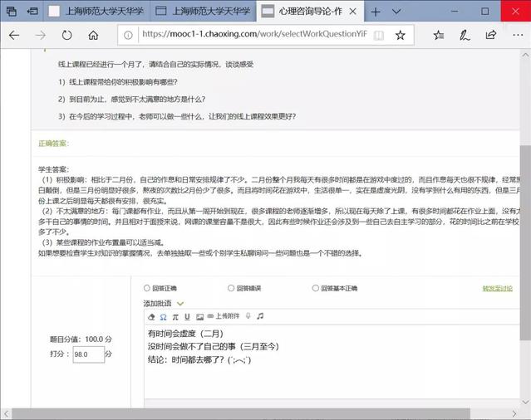Select the 回答基本正确 radio button

316,288
